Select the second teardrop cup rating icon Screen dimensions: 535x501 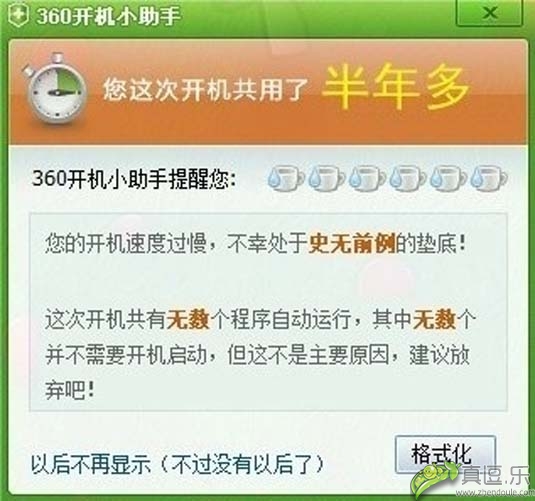click(326, 178)
